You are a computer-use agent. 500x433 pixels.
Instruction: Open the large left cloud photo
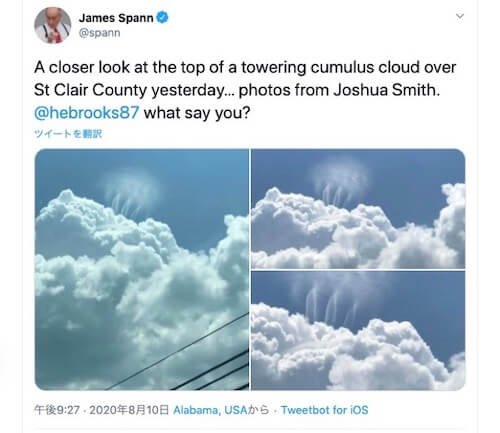(x=142, y=269)
